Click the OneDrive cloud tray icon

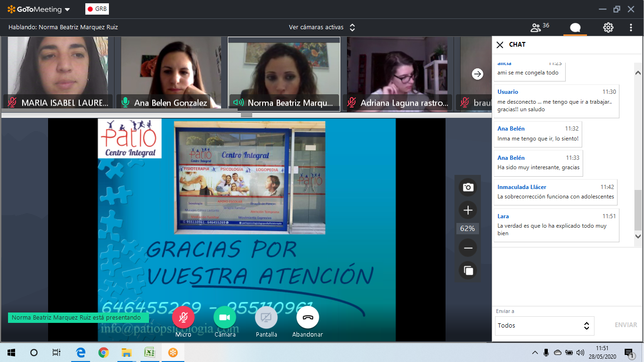pyautogui.click(x=558, y=353)
